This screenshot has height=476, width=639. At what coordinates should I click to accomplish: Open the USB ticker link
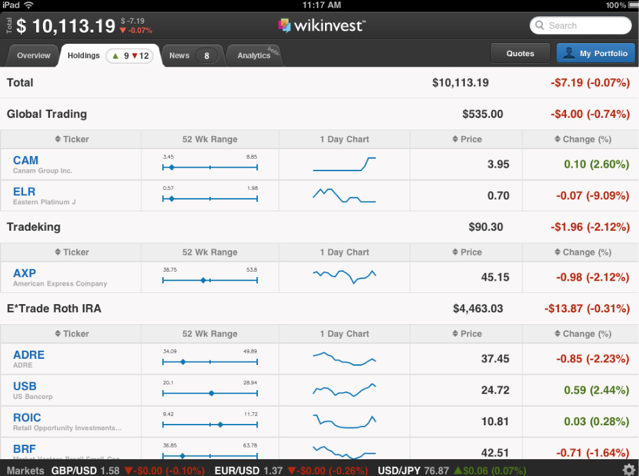click(24, 386)
